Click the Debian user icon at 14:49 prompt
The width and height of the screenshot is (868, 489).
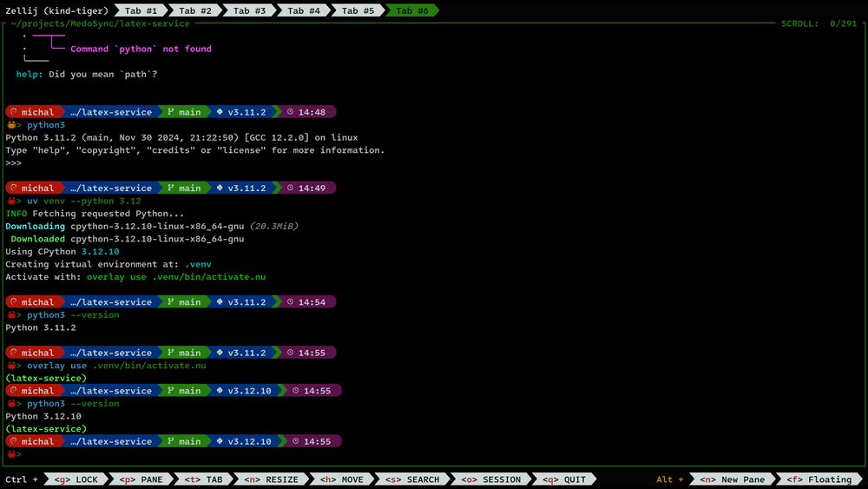(14, 188)
